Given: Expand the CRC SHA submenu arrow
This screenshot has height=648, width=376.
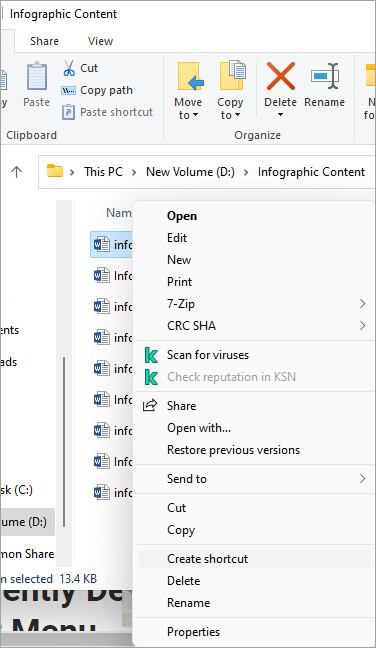Looking at the screenshot, I should 362,326.
